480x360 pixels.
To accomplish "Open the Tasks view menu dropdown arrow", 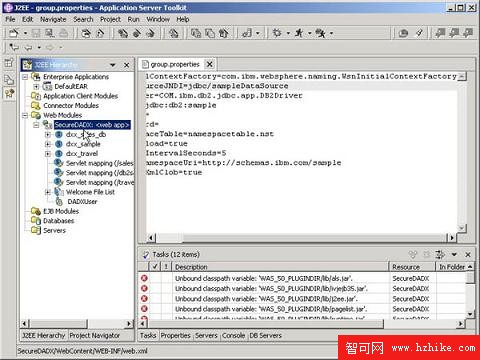I will point(454,255).
